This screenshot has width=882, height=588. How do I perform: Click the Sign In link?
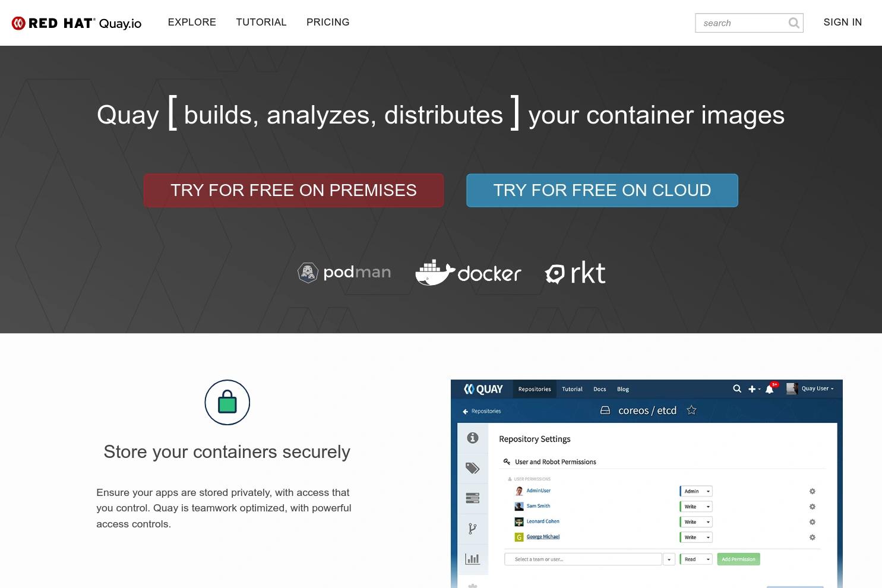point(842,23)
